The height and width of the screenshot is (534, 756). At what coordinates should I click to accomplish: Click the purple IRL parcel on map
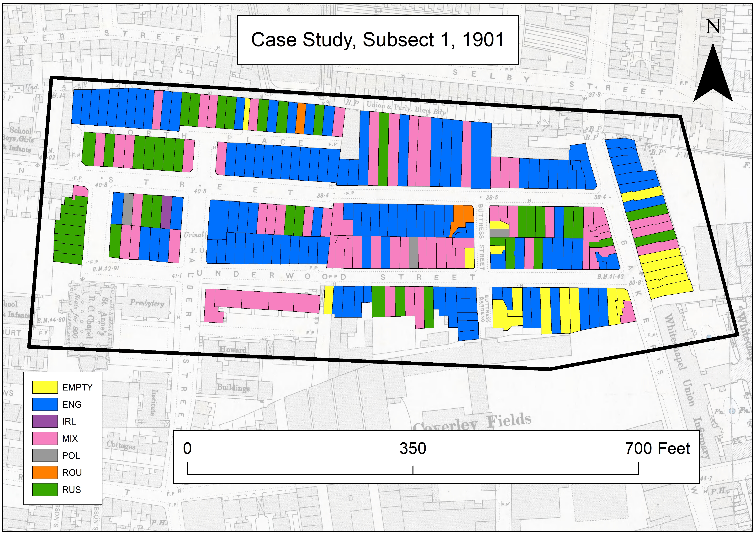pos(166,212)
